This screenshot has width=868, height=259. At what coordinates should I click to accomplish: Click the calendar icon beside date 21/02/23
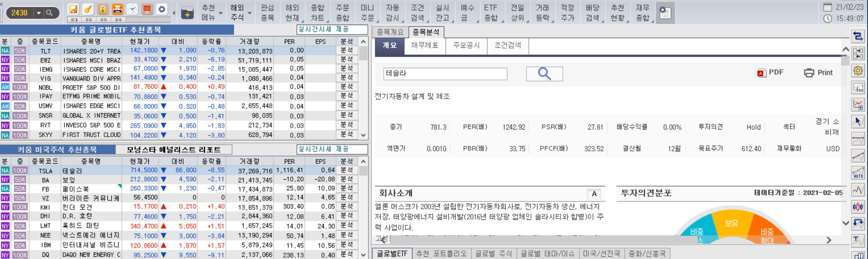[x=828, y=7]
